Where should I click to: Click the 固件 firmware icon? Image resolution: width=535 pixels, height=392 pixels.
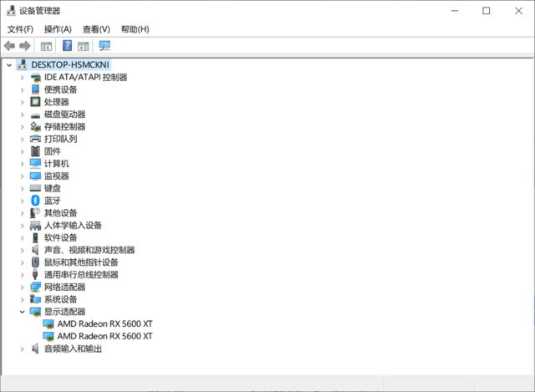[x=35, y=151]
